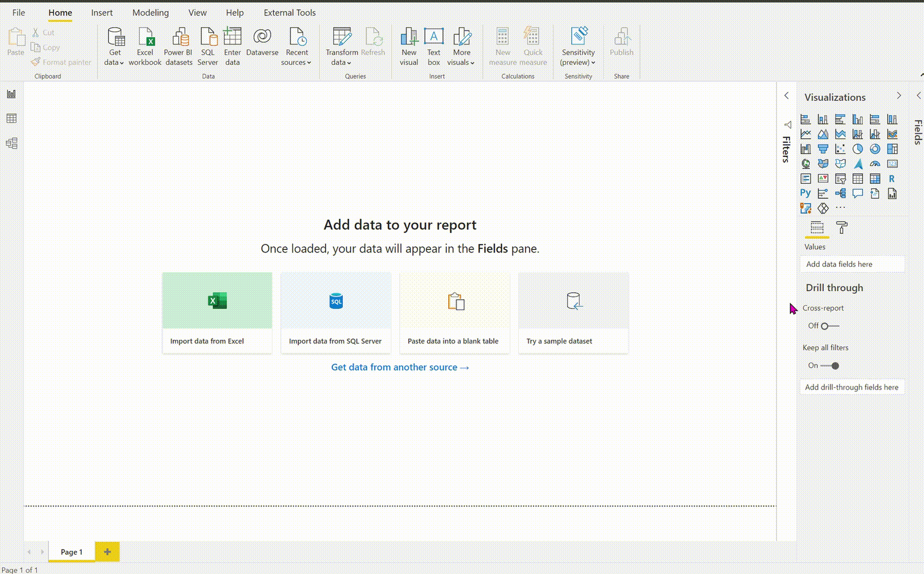Select the Q&A speech bubble visual

click(858, 193)
